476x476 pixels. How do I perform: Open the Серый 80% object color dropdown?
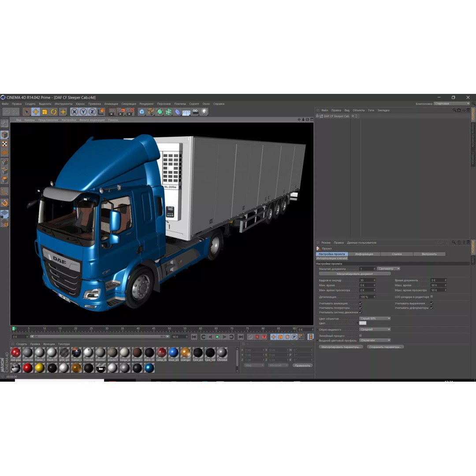click(x=375, y=318)
